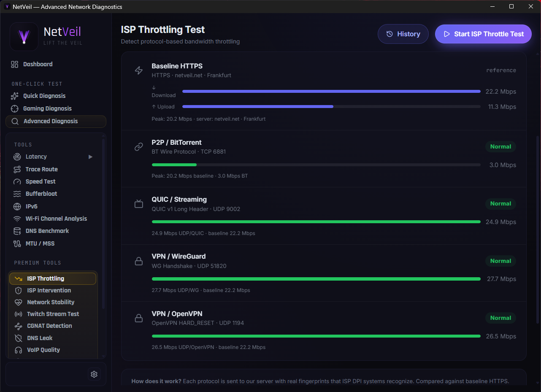Click the "ISP Throttling Test" heading
Viewport: 541px width, 392px height.
point(163,30)
